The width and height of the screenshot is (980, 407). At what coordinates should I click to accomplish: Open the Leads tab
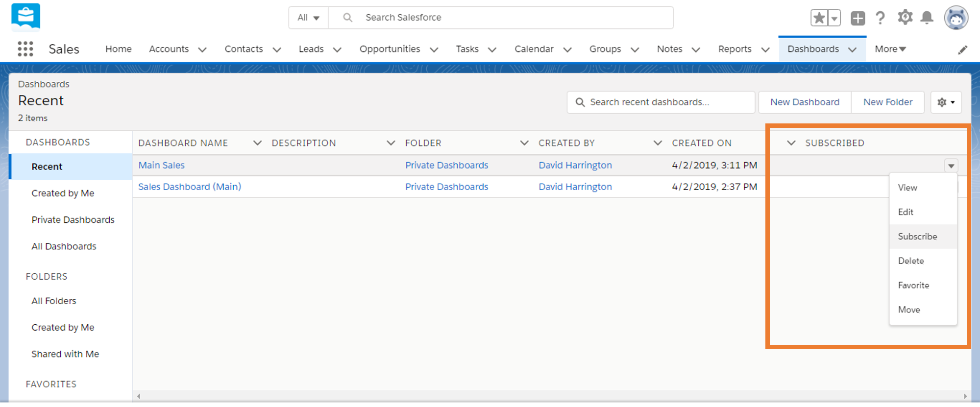(311, 49)
